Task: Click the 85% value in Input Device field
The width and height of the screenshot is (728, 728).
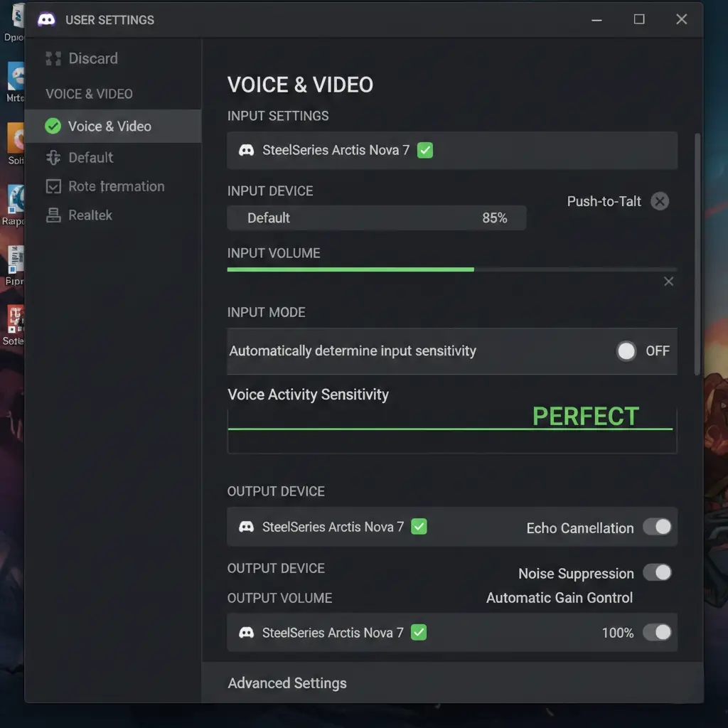Action: [495, 218]
